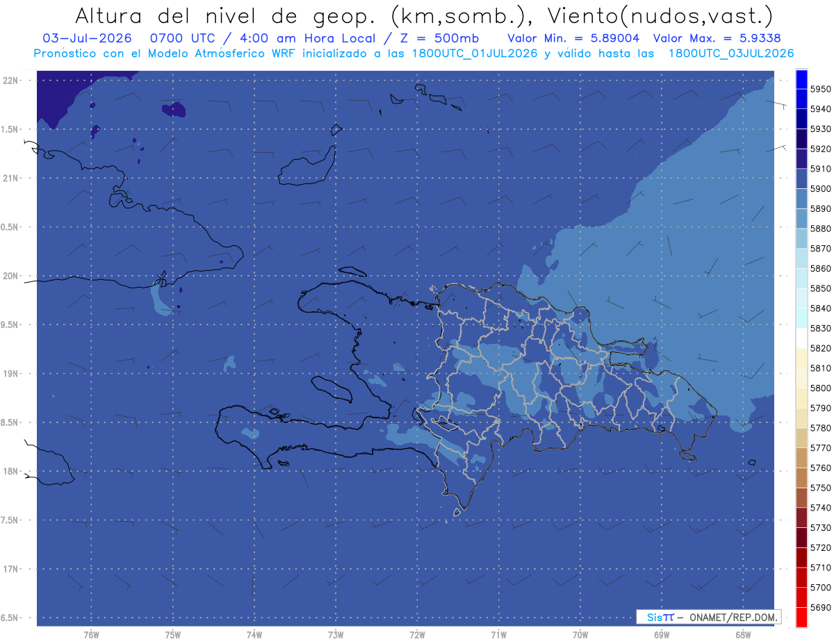Click the '5730' colorbar value

click(x=820, y=527)
